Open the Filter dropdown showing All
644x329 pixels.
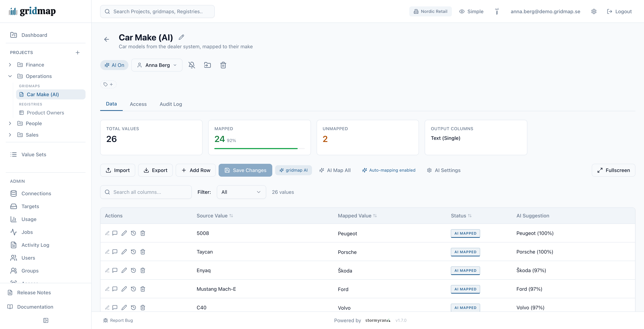click(241, 192)
